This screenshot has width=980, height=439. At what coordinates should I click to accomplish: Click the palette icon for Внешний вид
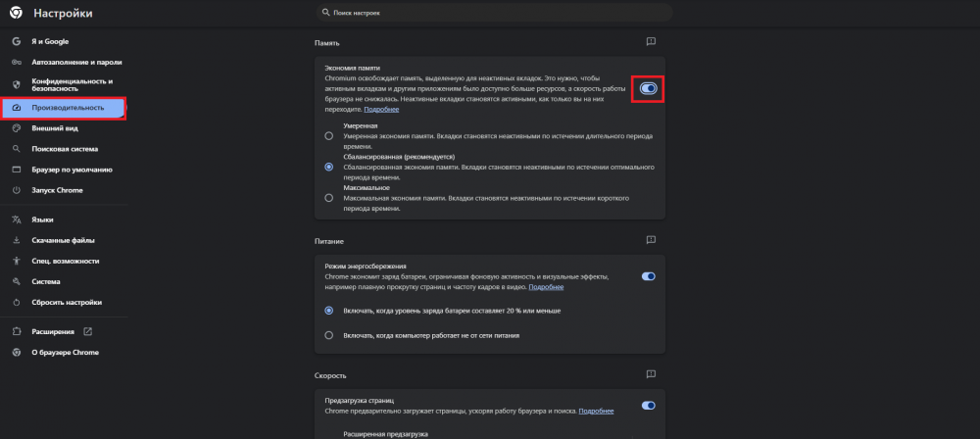16,127
